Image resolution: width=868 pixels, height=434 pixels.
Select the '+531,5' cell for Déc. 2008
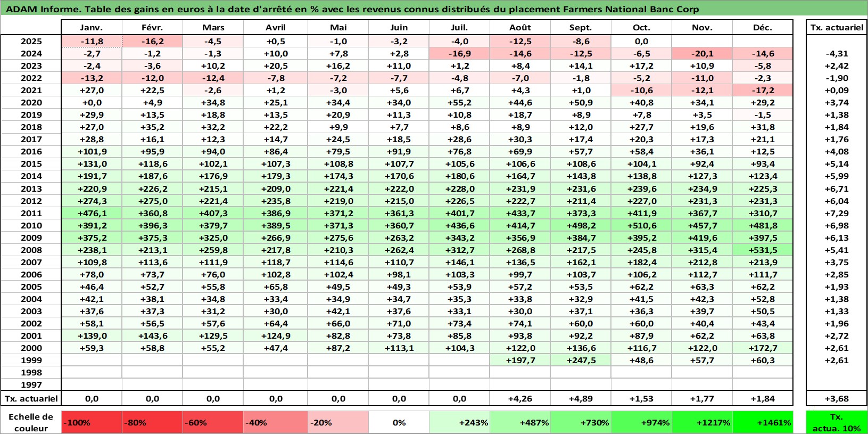tap(763, 250)
